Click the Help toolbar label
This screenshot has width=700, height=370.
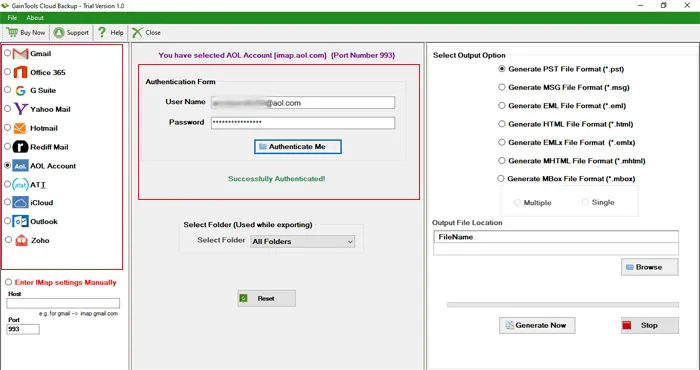(x=117, y=33)
